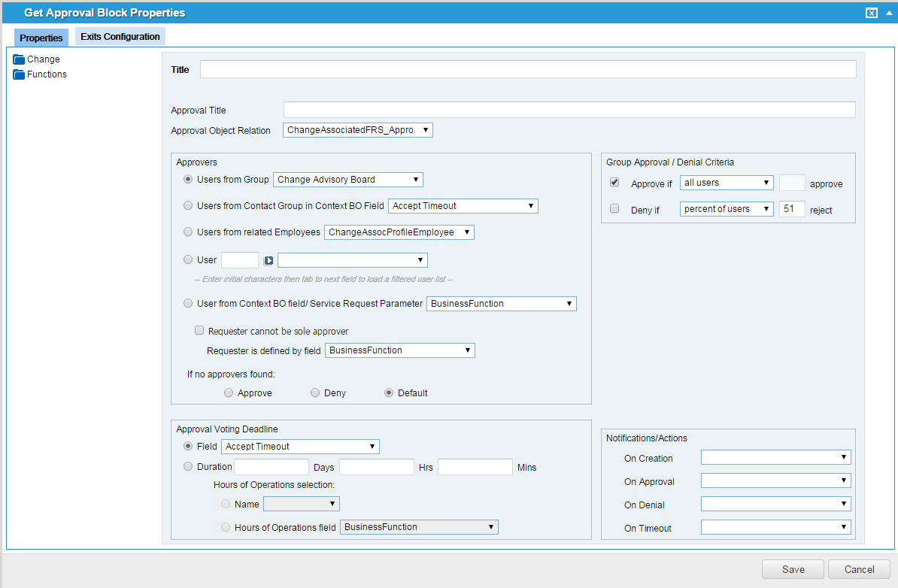Screen dimensions: 898x588
Task: Click the Cancel button
Action: click(858, 569)
